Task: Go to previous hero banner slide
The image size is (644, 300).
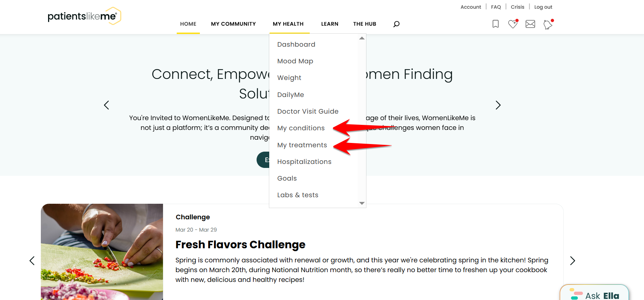Action: [x=106, y=105]
